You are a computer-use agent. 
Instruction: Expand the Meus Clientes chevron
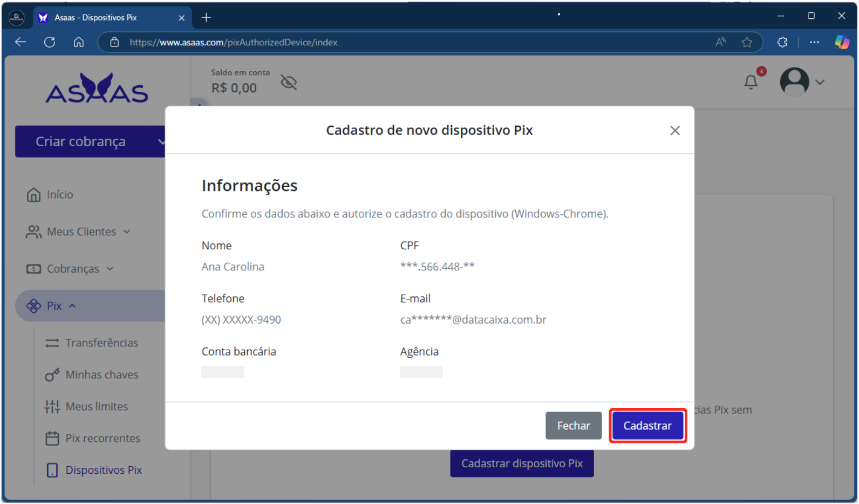click(127, 232)
